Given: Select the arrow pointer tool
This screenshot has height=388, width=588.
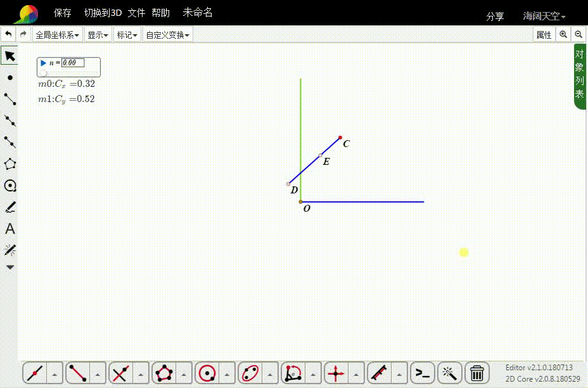Looking at the screenshot, I should click(10, 56).
